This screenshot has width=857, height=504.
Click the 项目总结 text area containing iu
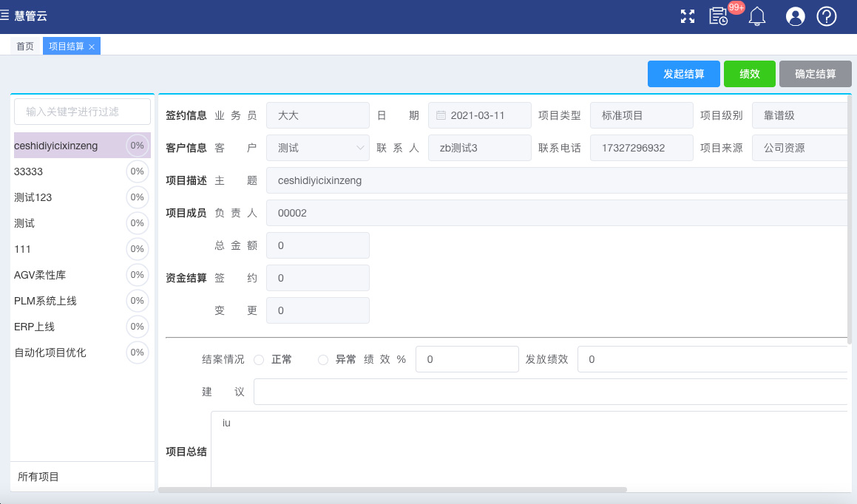tap(529, 449)
